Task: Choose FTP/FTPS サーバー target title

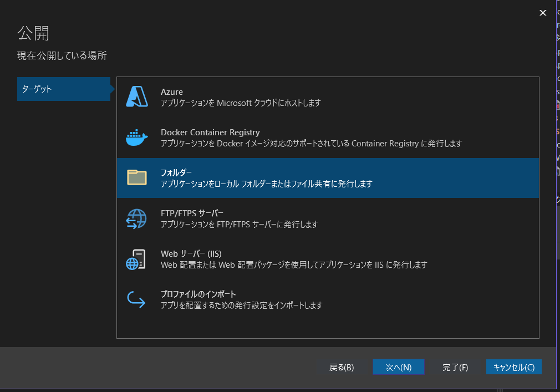Action: tap(192, 213)
